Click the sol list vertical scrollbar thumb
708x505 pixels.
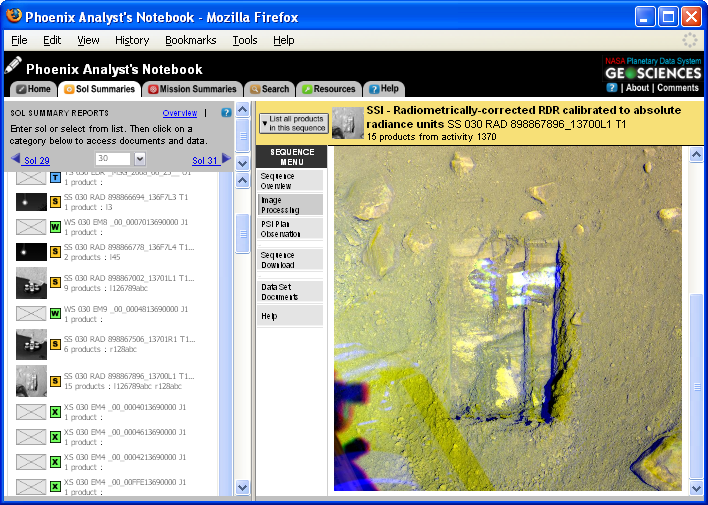click(242, 232)
